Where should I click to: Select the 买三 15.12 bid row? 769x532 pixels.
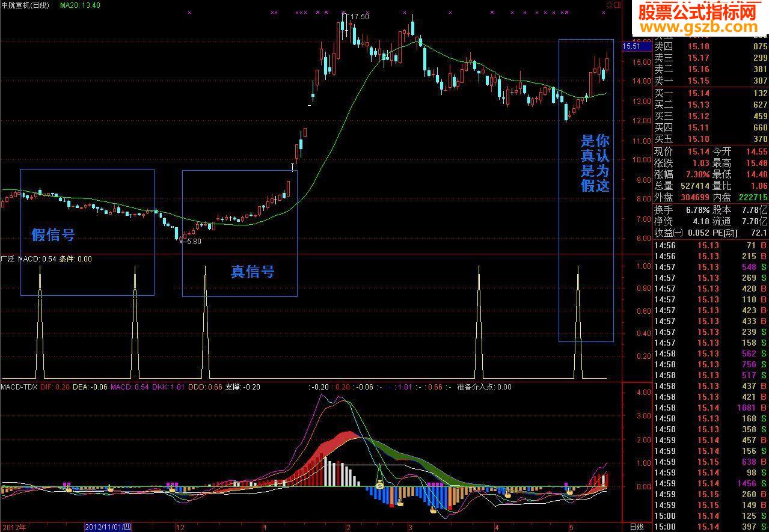[x=711, y=117]
